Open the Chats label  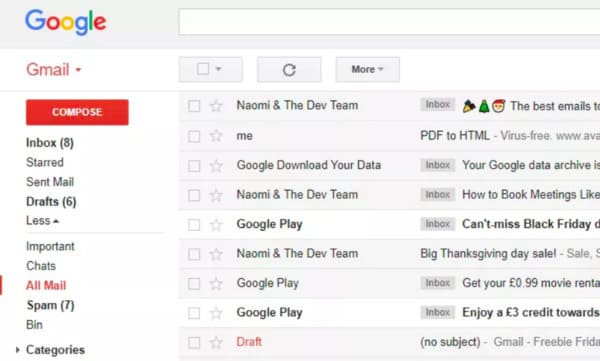click(x=41, y=266)
